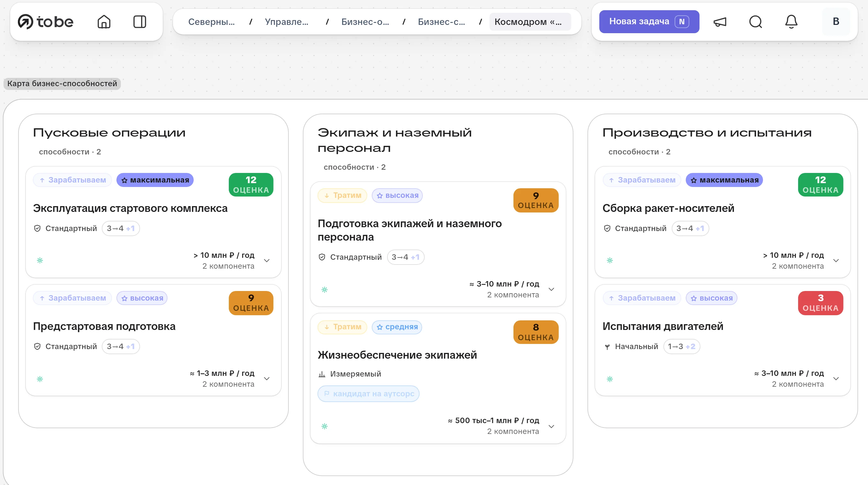Click the Пусковые операции group heading

point(109,133)
